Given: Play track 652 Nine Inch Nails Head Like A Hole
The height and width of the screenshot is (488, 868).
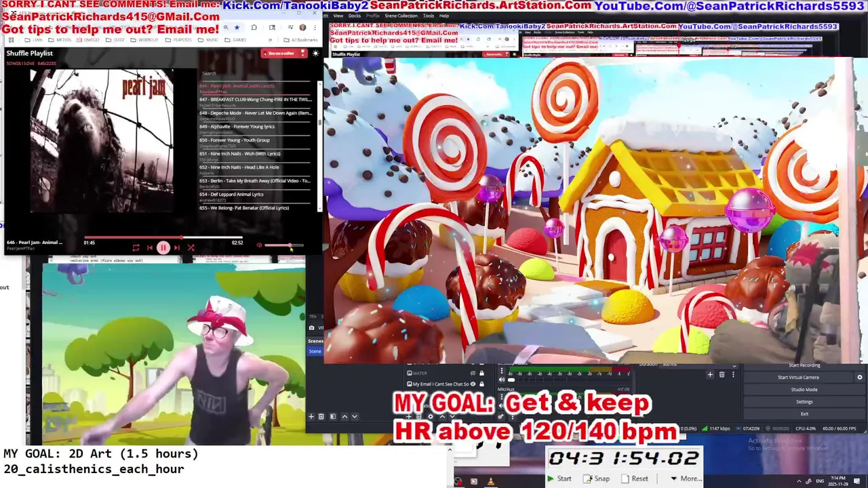Looking at the screenshot, I should 255,169.
